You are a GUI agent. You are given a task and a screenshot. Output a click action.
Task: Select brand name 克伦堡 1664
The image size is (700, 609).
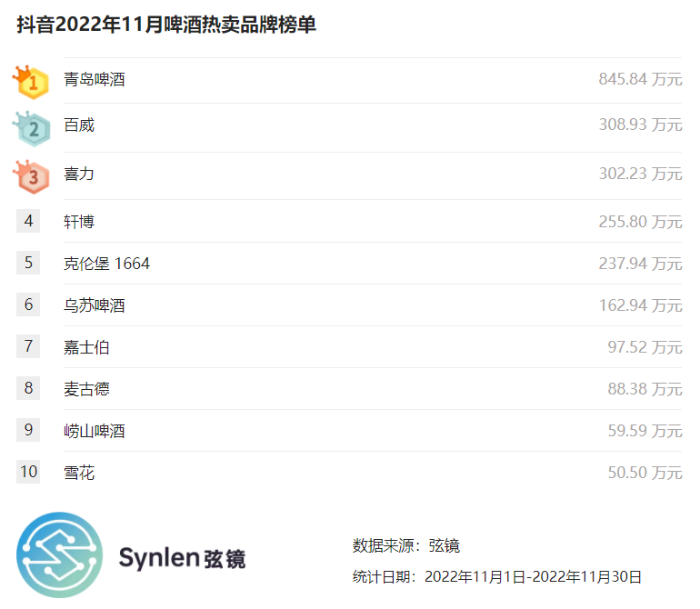pos(106,264)
